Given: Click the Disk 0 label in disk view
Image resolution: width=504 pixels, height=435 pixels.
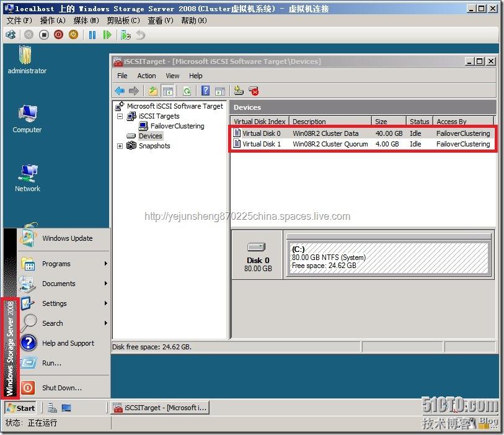Looking at the screenshot, I should (258, 260).
